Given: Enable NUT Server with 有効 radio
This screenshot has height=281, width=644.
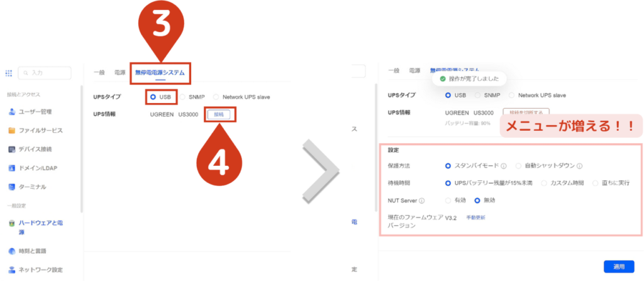Looking at the screenshot, I should (x=448, y=201).
